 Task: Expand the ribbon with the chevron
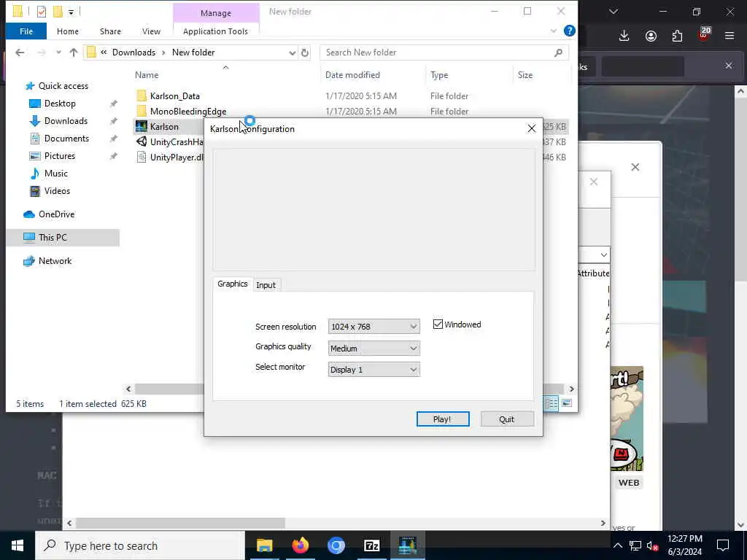point(553,31)
